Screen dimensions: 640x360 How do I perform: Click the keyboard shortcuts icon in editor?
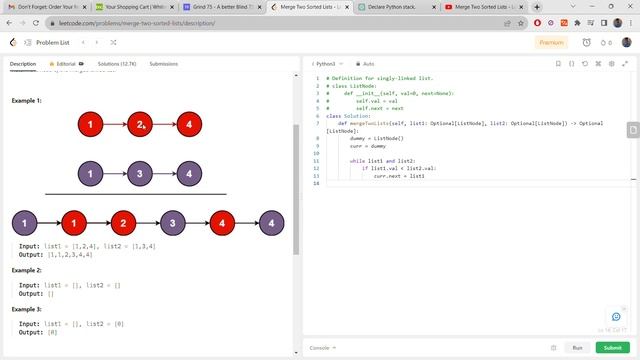pyautogui.click(x=598, y=64)
